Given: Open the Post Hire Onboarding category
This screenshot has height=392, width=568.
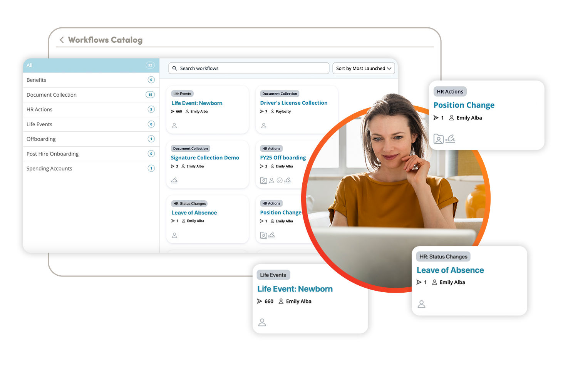Looking at the screenshot, I should point(91,154).
